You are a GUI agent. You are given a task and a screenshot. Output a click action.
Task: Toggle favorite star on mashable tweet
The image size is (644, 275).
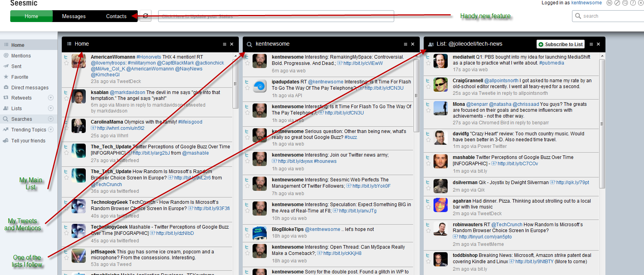tap(428, 164)
